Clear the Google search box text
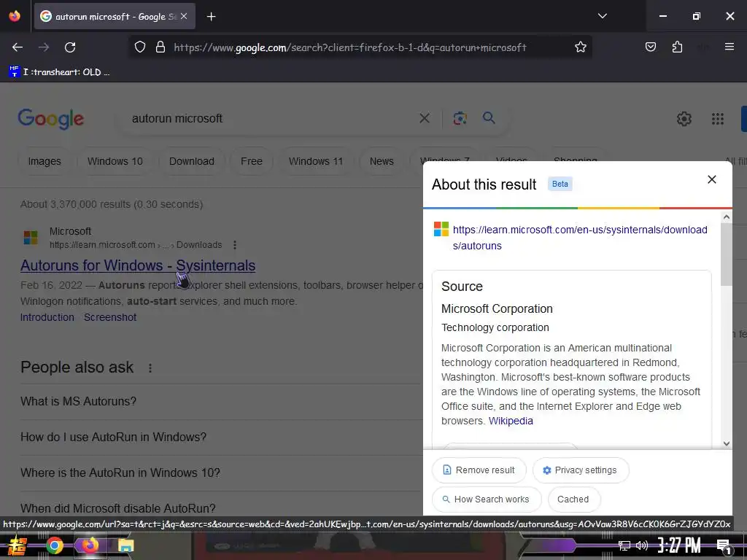747x560 pixels. (424, 118)
